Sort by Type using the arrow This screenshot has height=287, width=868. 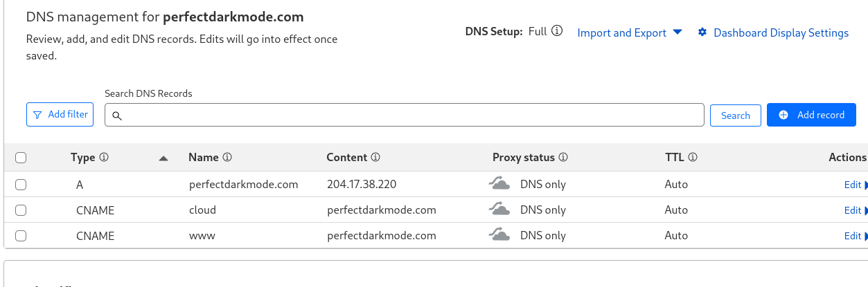(163, 158)
